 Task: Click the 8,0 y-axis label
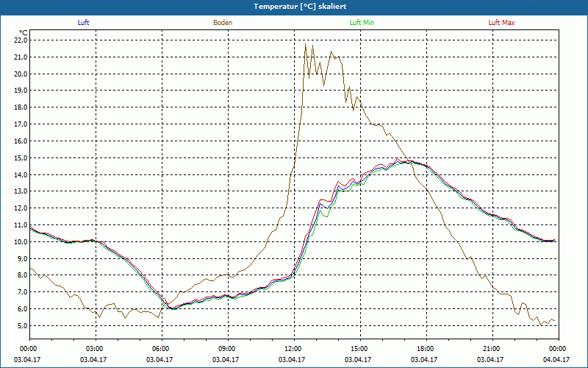[22, 275]
